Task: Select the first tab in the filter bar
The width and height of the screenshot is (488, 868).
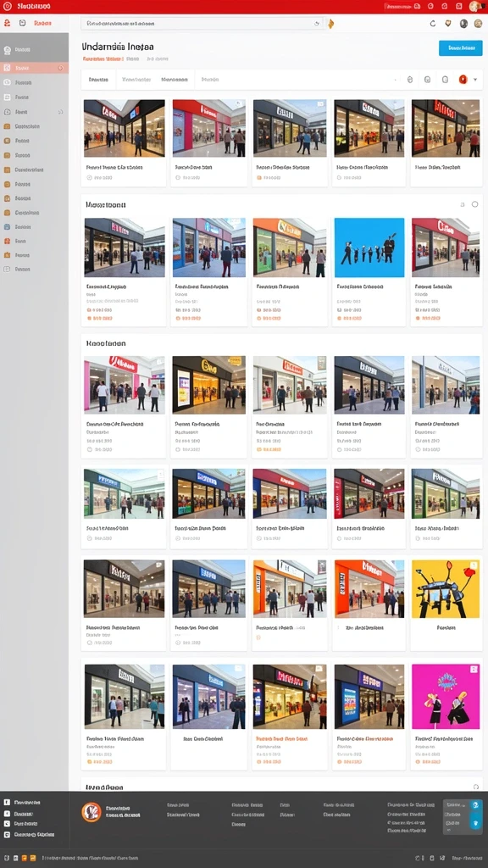Action: point(98,80)
